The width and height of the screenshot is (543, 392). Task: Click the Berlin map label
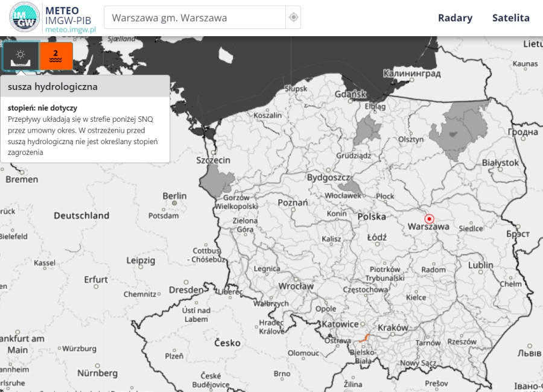pos(174,196)
